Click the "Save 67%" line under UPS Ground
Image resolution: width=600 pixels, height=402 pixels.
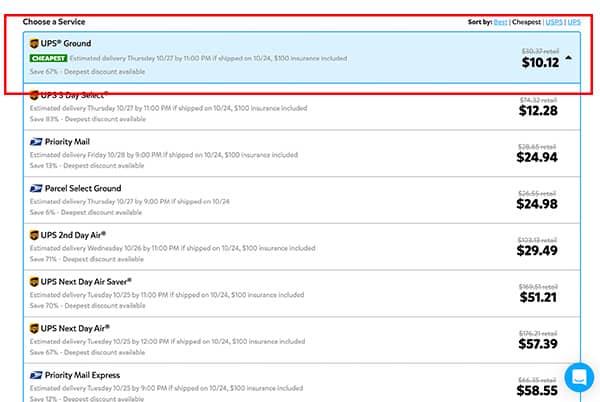[x=87, y=72]
